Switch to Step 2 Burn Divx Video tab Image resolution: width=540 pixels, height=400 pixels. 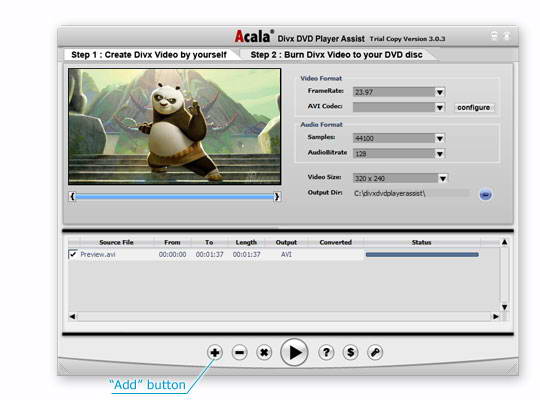pos(336,55)
